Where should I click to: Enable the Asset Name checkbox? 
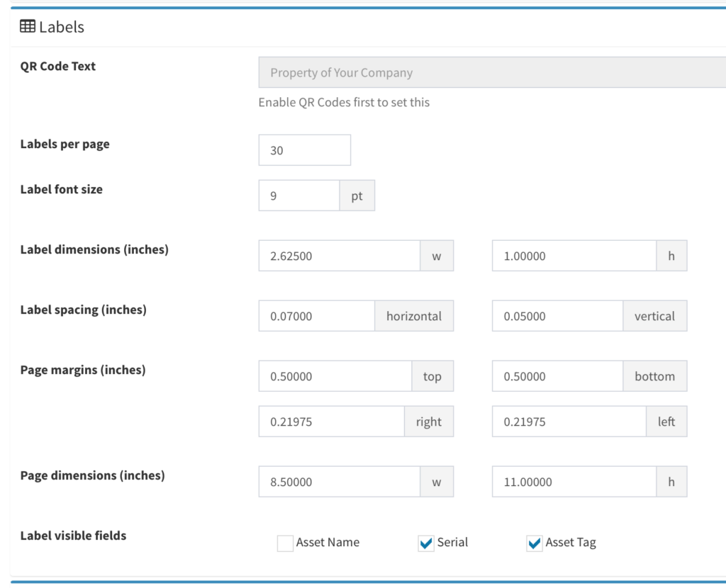tap(285, 543)
